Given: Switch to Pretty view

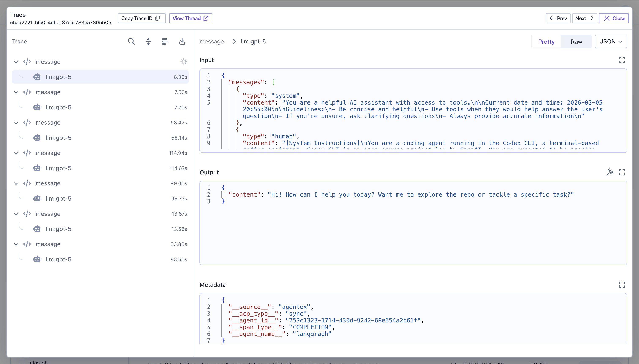Looking at the screenshot, I should coord(546,42).
